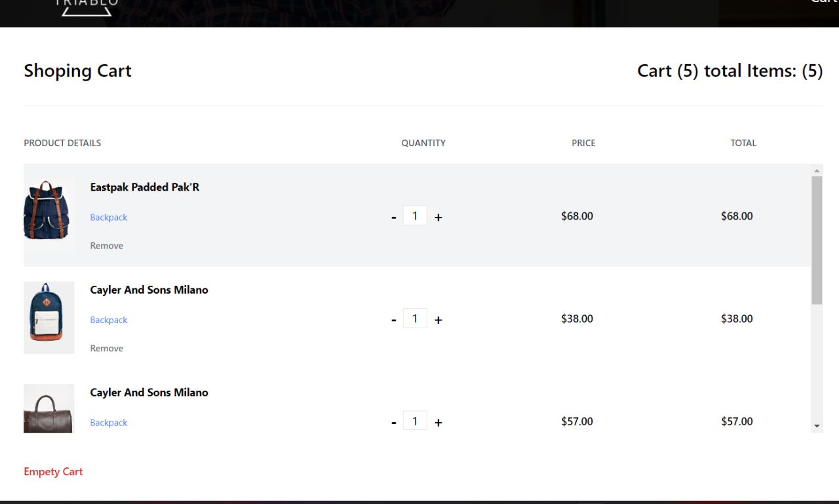This screenshot has height=504, width=839.
Task: Increase quantity of Eastpak Padded Pak'R
Action: [x=439, y=218]
